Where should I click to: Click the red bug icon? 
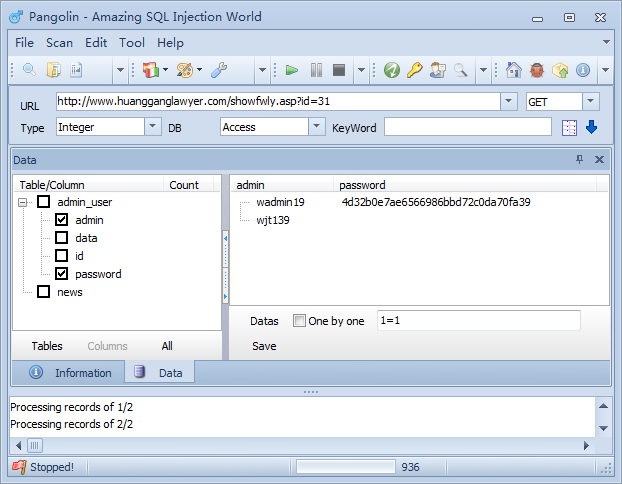(x=537, y=70)
